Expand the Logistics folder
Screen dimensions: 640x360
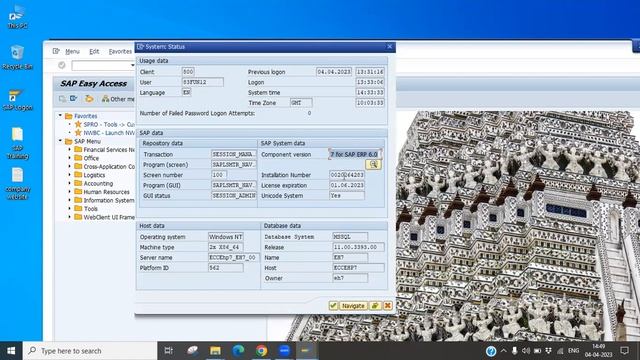click(x=69, y=175)
